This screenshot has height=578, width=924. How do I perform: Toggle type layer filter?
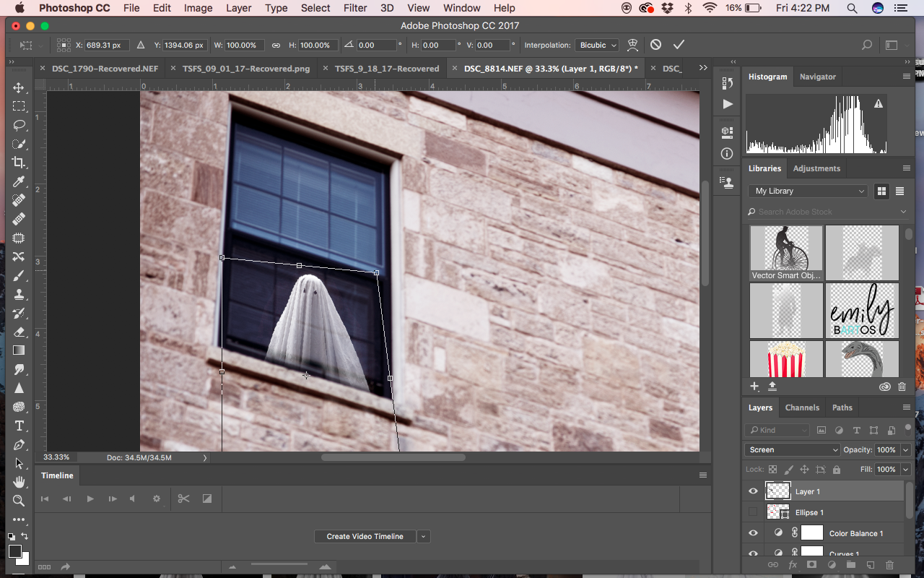coord(856,430)
